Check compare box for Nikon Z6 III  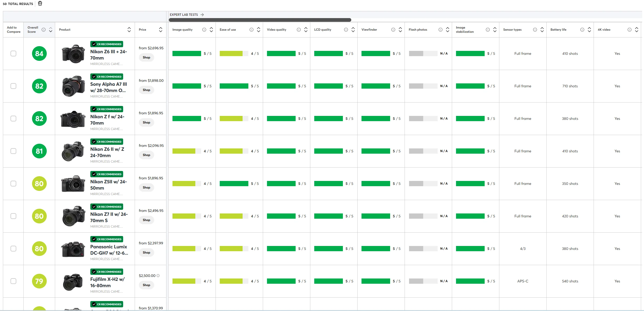pos(13,53)
